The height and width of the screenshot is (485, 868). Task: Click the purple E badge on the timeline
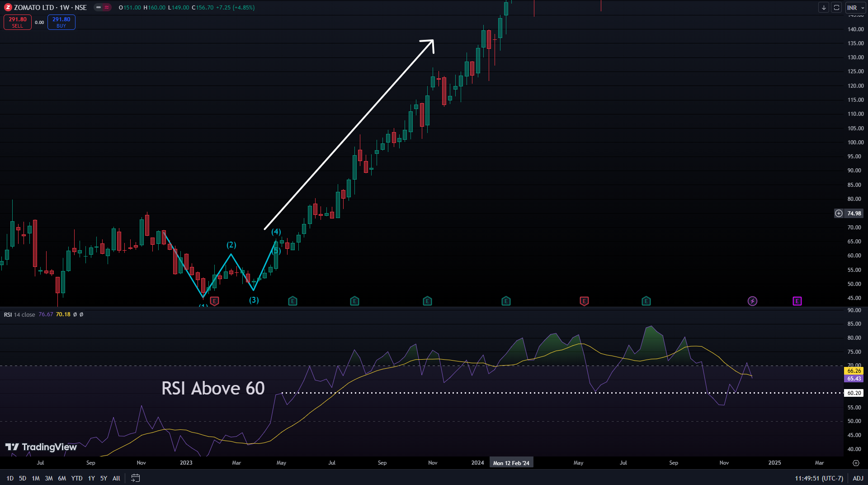click(797, 301)
